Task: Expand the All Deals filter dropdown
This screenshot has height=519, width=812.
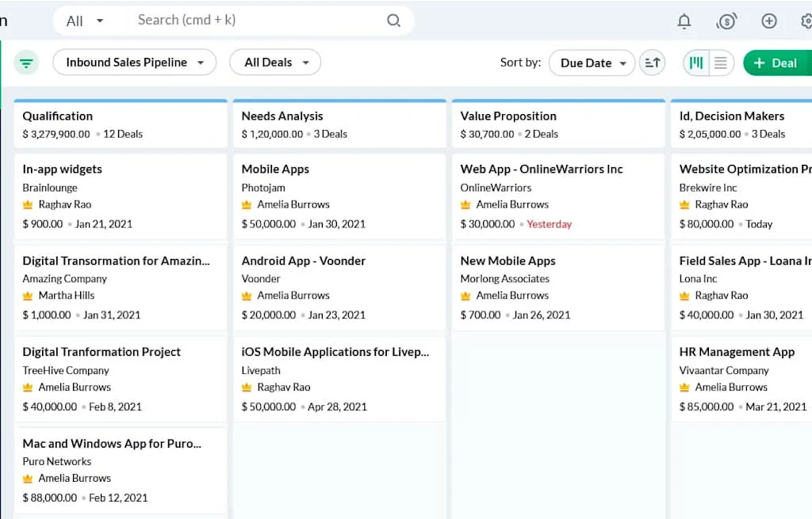Action: (275, 63)
